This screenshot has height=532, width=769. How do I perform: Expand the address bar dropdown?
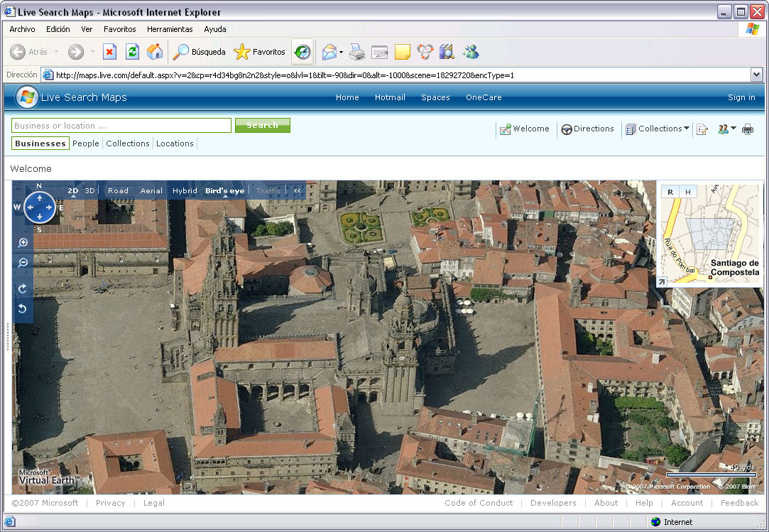(756, 75)
